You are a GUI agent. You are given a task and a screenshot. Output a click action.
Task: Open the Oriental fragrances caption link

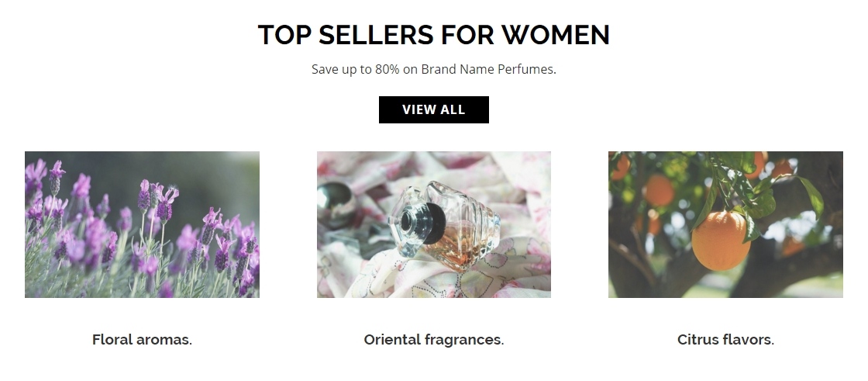[x=433, y=339]
